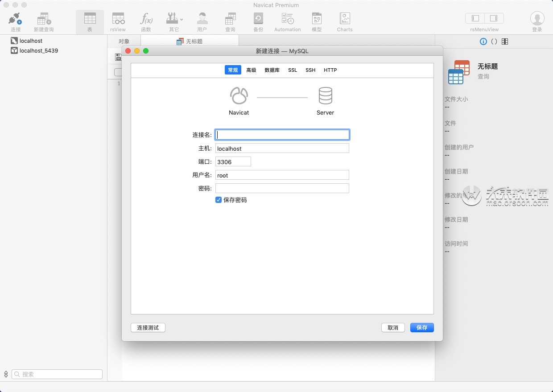
Task: Open the Others (其它) tools dropdown
Action: [x=174, y=19]
